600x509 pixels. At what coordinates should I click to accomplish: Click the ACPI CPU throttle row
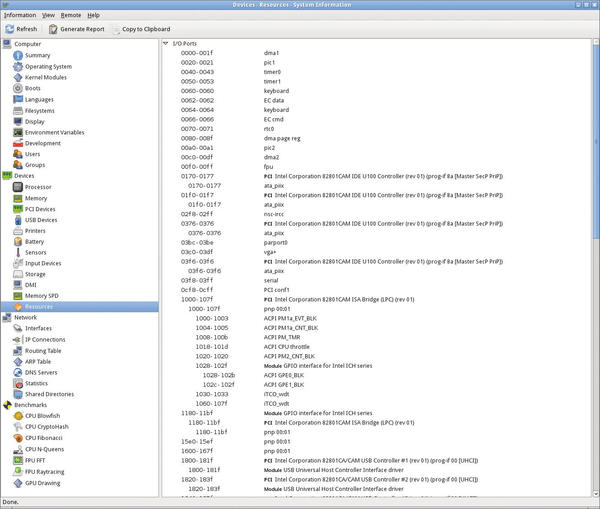click(377, 347)
